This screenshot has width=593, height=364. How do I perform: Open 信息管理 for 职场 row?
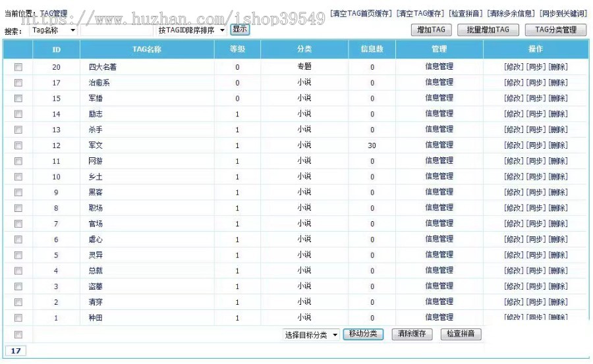pyautogui.click(x=439, y=208)
